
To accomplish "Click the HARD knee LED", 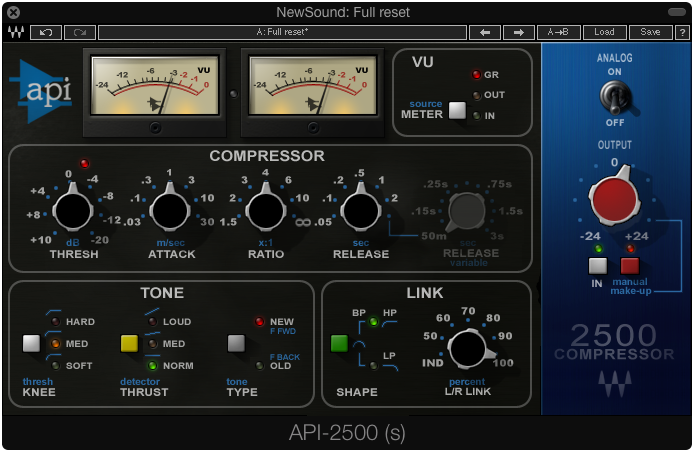I will pos(55,322).
